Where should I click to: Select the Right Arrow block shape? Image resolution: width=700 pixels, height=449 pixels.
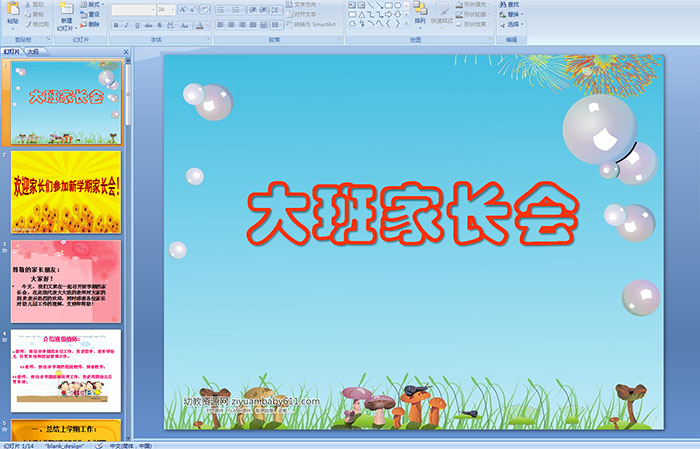[x=388, y=15]
